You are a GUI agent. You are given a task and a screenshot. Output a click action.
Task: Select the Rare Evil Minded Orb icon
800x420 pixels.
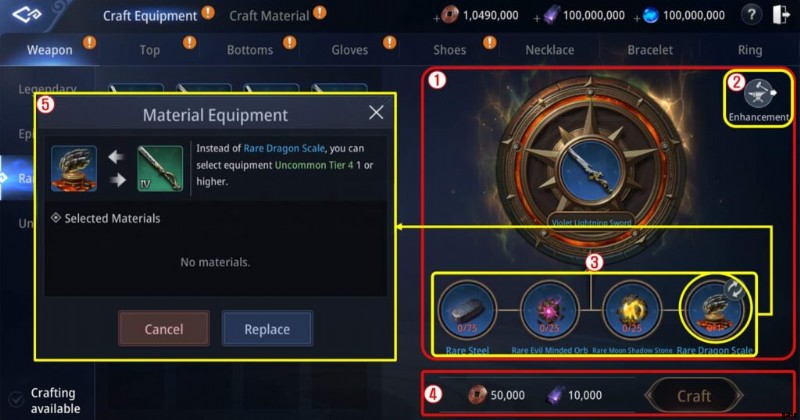coord(549,310)
